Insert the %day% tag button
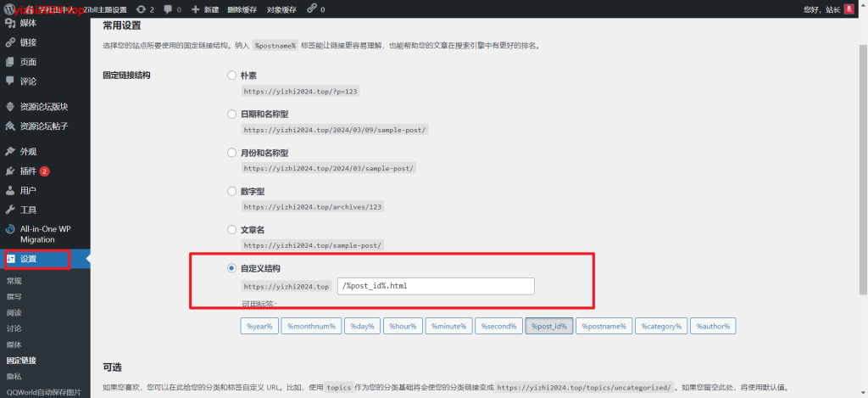 362,326
